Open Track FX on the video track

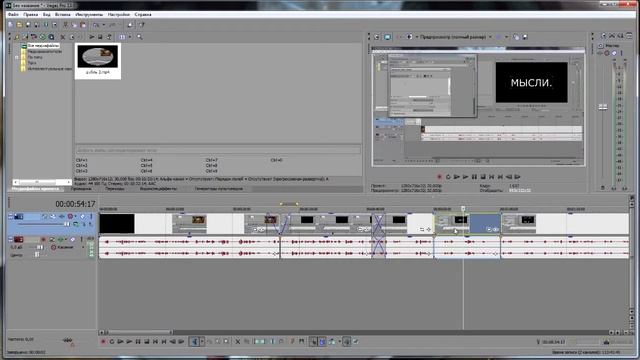(61, 216)
